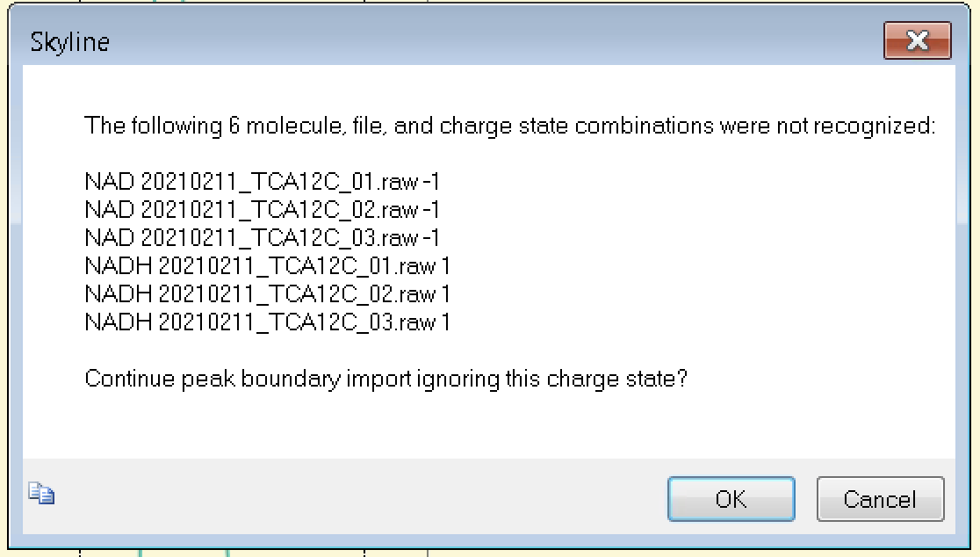Click the Skyline title bar text
The width and height of the screenshot is (980, 557).
[70, 42]
